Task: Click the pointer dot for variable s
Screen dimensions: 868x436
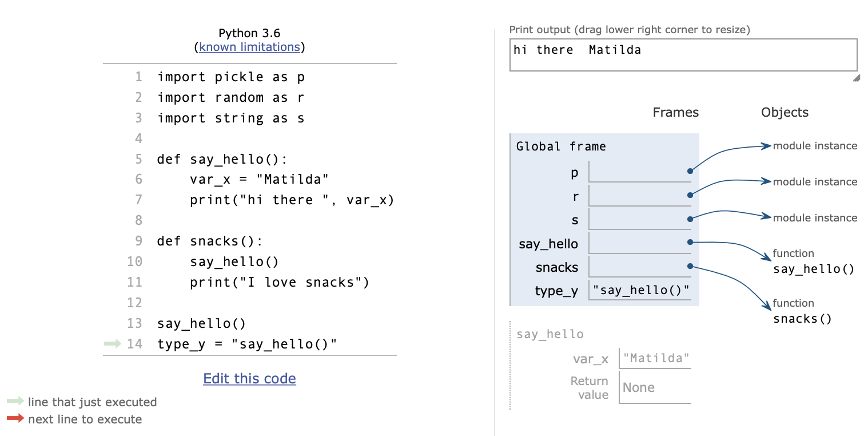Action: [x=690, y=219]
